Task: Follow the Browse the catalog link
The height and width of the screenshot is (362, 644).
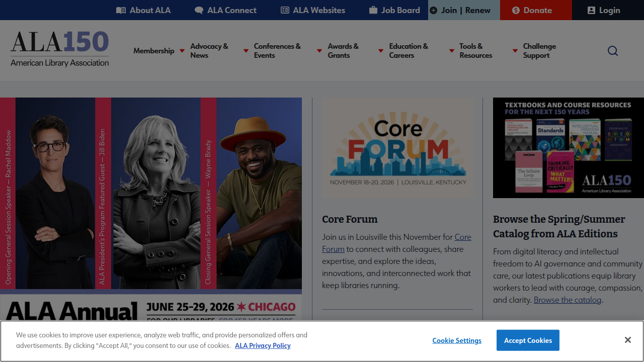Action: coord(568,300)
